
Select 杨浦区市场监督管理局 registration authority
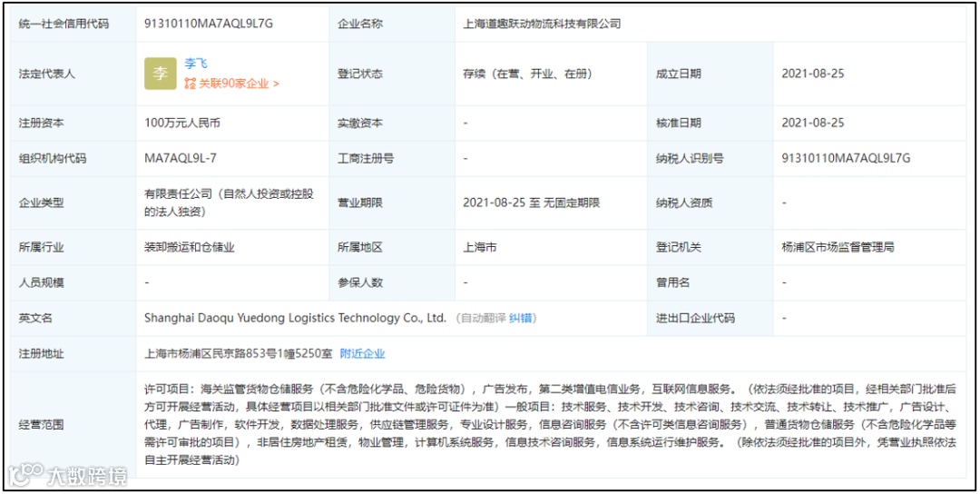pyautogui.click(x=838, y=248)
